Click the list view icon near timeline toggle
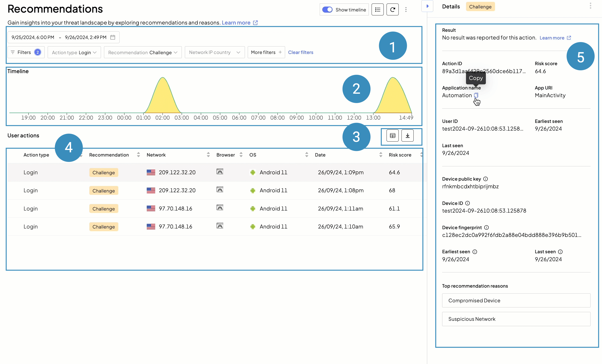The width and height of the screenshot is (602, 364). pos(378,9)
